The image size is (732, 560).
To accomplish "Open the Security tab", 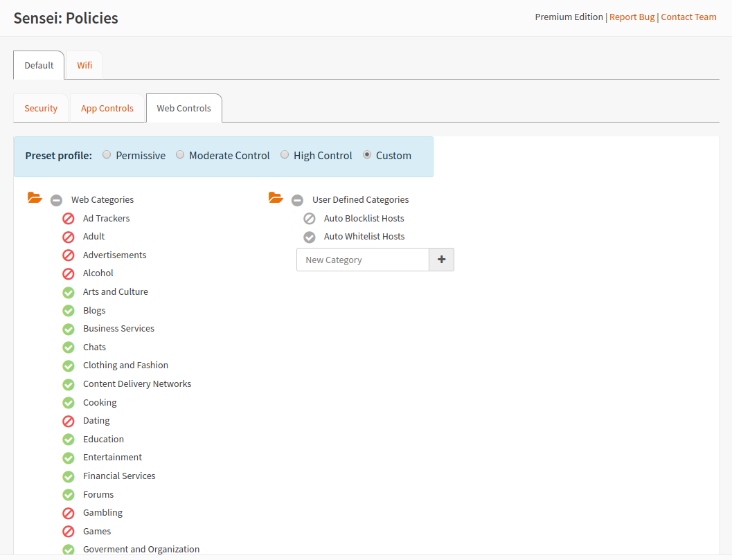I will 41,108.
